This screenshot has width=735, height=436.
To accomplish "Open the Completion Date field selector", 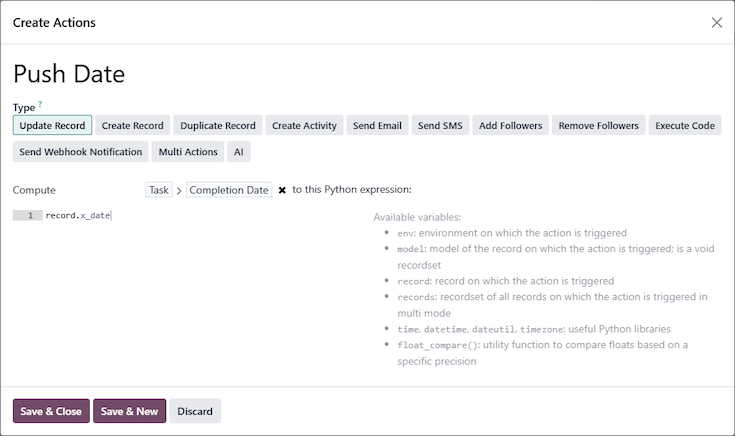I will (229, 190).
